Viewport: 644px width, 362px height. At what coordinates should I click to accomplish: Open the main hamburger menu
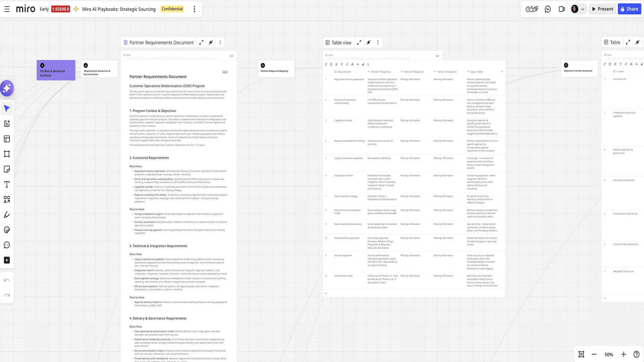pos(7,9)
